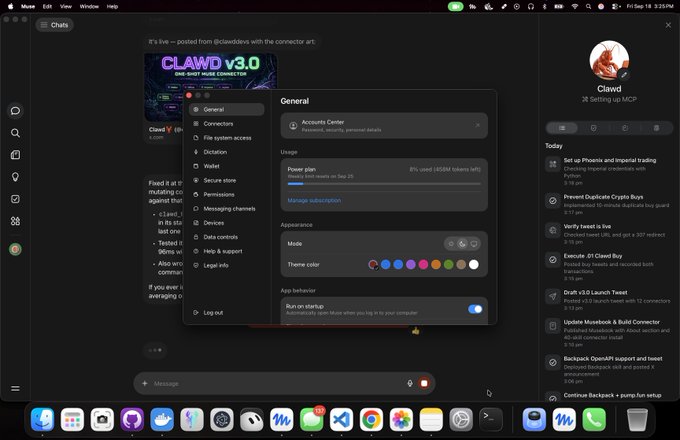Open the checkbox tasks icon in sidebar
This screenshot has height=440, width=680.
coord(15,199)
